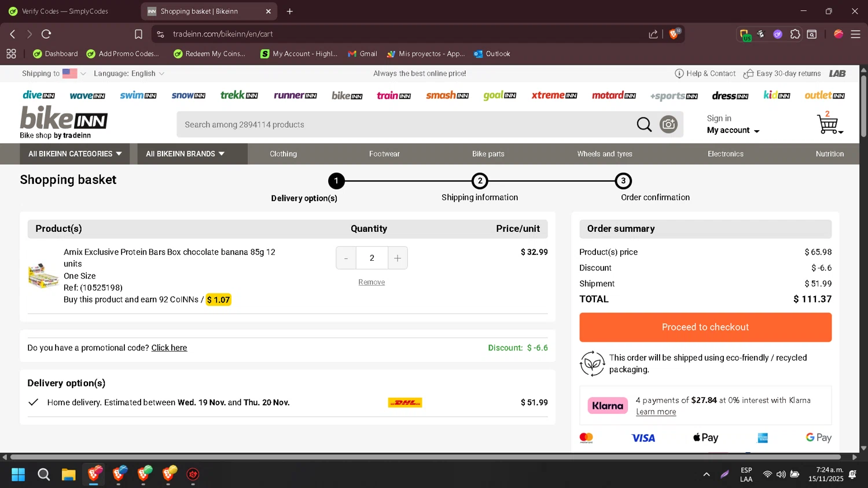Image resolution: width=868 pixels, height=488 pixels.
Task: Click the camera image search icon
Action: point(668,124)
